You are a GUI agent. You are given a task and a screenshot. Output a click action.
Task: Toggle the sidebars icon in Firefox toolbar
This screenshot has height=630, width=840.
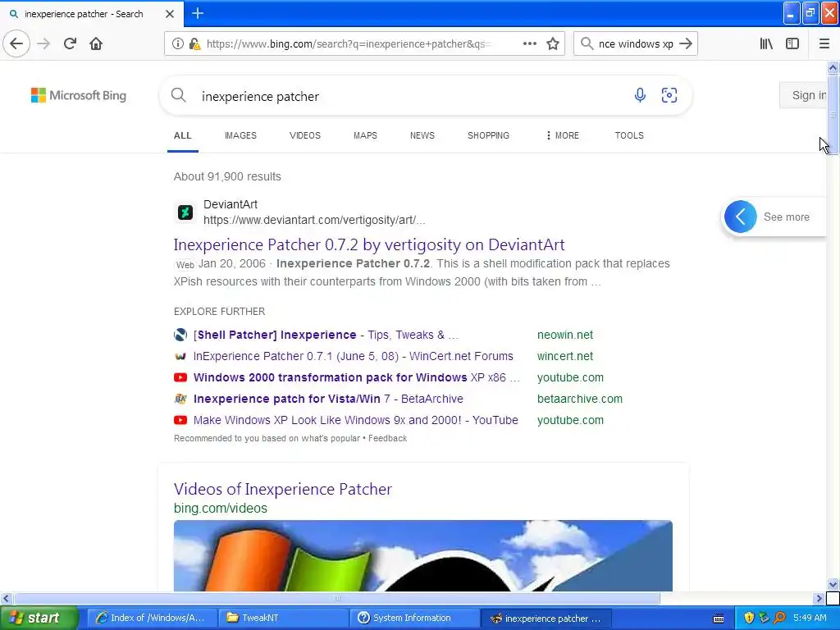792,43
